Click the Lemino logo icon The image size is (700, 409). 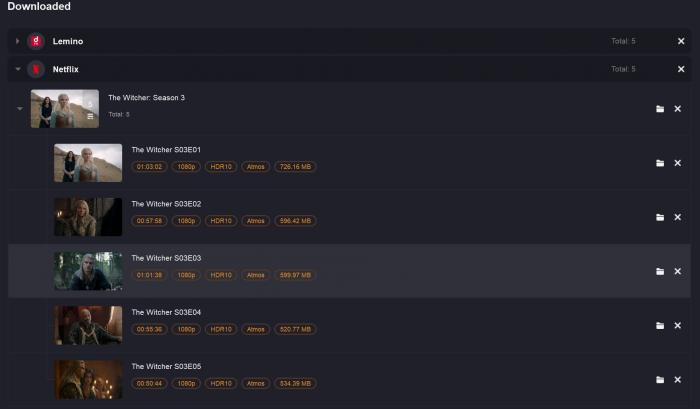pyautogui.click(x=36, y=41)
